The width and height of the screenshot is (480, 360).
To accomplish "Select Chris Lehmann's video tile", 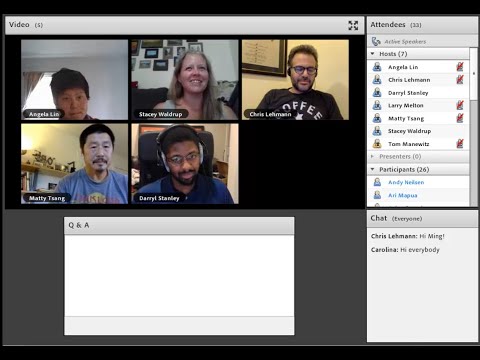I will tap(295, 80).
